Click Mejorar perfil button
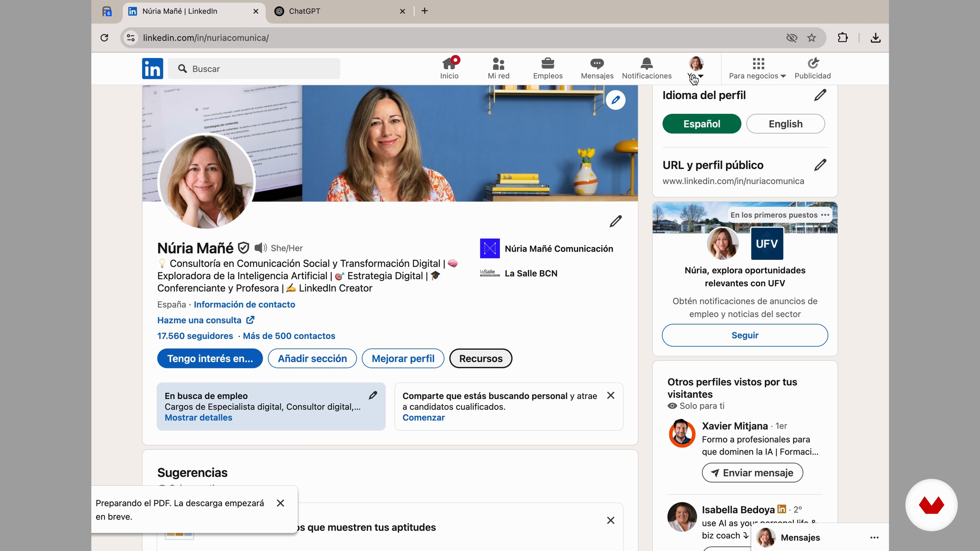This screenshot has width=980, height=551. 403,358
